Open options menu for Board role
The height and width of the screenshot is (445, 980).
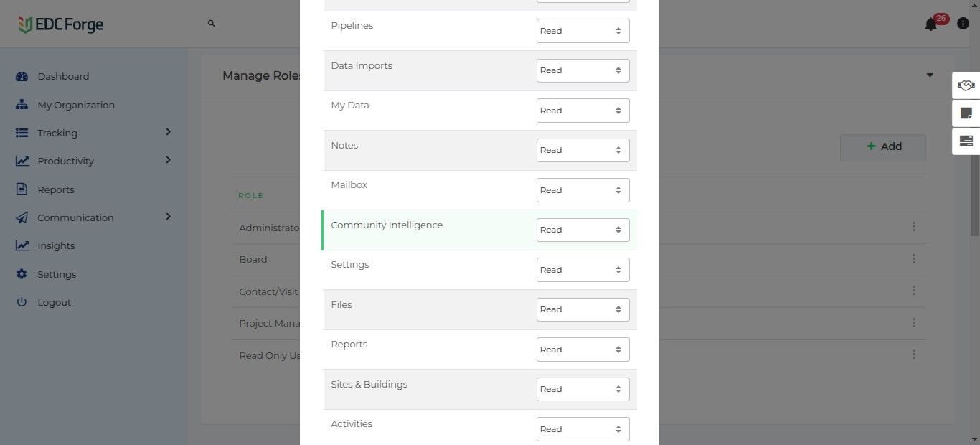913,259
